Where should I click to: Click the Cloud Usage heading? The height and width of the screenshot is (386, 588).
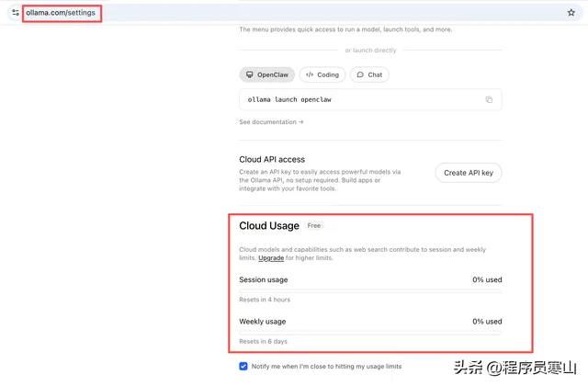(x=269, y=226)
